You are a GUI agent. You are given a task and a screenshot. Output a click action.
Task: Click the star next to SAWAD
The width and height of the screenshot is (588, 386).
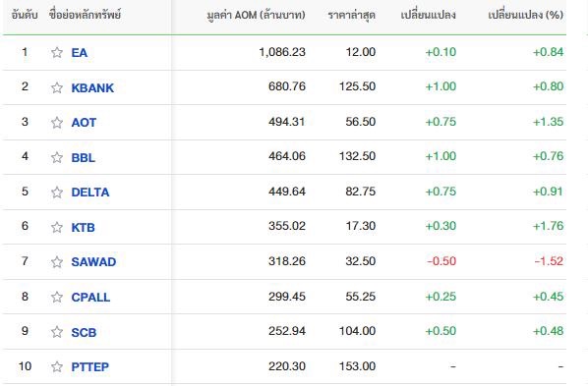point(57,262)
